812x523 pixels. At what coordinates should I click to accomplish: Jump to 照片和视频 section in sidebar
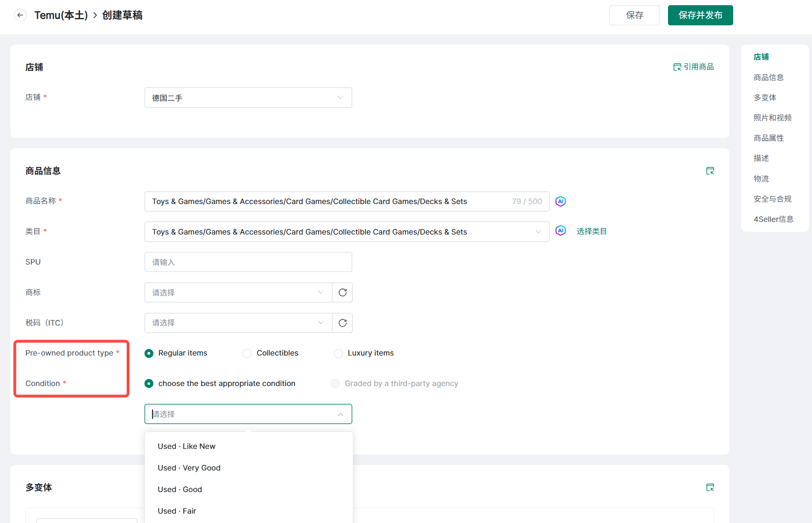772,118
